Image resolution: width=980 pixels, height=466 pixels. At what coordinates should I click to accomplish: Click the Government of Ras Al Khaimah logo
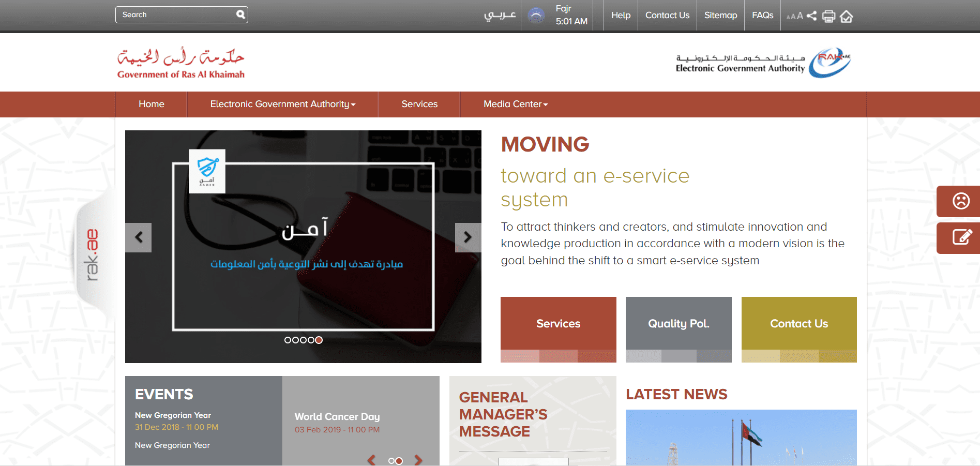pyautogui.click(x=180, y=63)
